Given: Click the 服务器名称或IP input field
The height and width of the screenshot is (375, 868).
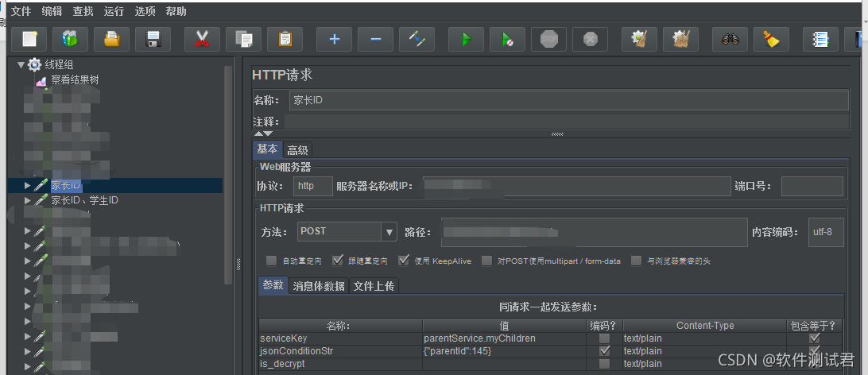Looking at the screenshot, I should pos(577,187).
